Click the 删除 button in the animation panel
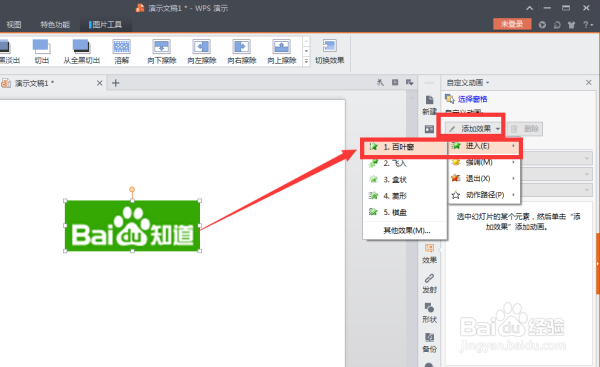 pos(525,129)
